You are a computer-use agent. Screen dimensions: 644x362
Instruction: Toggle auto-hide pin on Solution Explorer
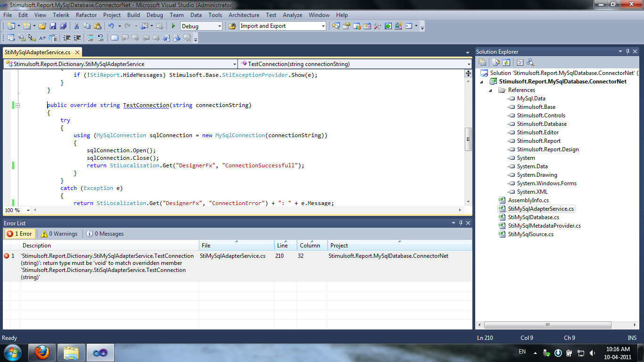pos(627,51)
